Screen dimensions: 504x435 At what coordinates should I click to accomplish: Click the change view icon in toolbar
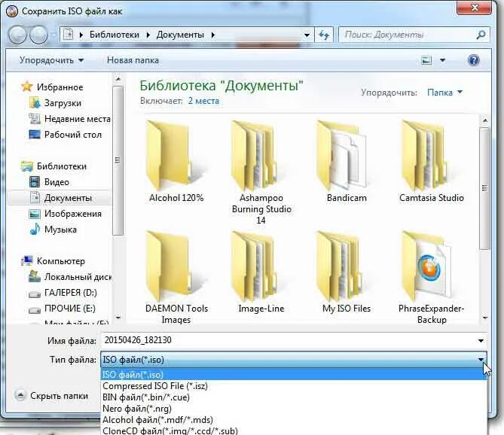tap(426, 60)
